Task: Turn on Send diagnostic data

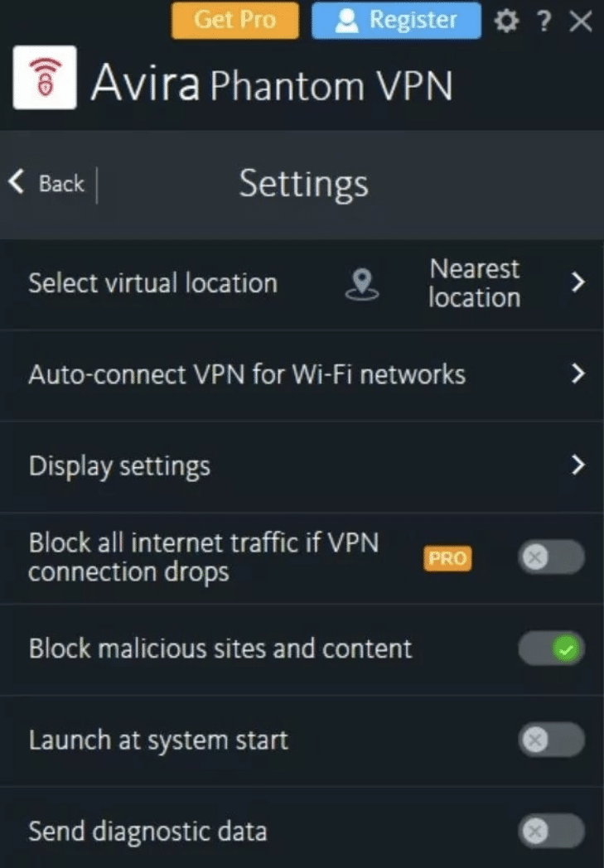Action: (x=552, y=831)
